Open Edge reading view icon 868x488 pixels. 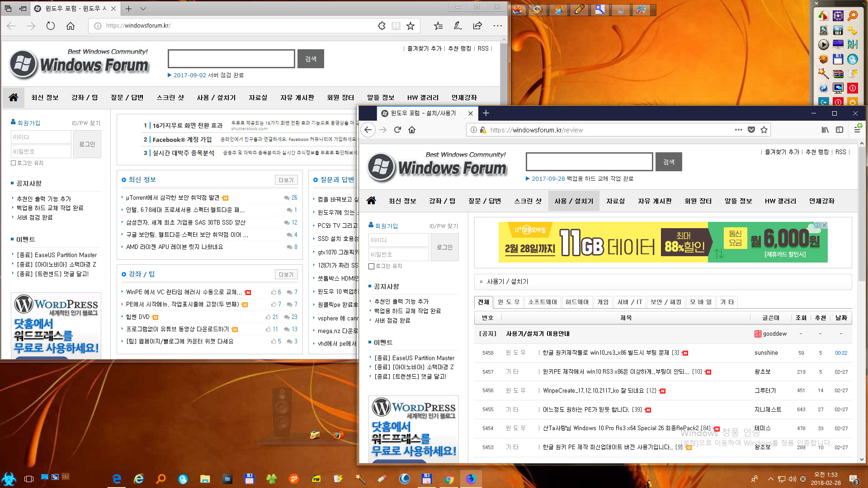(x=396, y=26)
